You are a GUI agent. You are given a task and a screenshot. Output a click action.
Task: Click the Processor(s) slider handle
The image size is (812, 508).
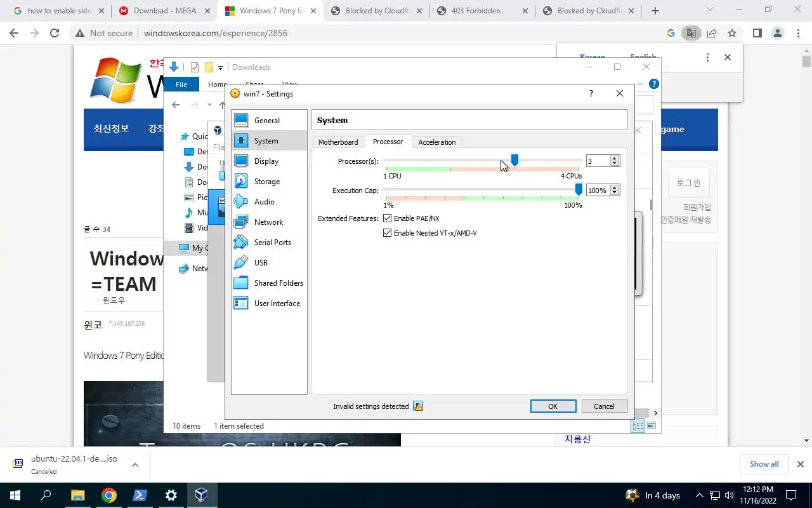tap(514, 160)
